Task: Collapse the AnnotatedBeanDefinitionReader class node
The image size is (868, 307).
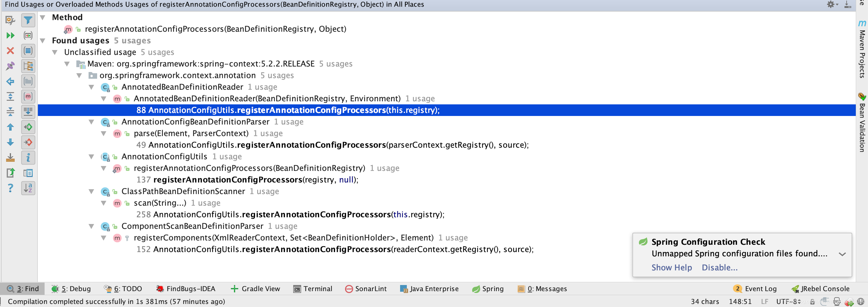Action: pyautogui.click(x=91, y=87)
